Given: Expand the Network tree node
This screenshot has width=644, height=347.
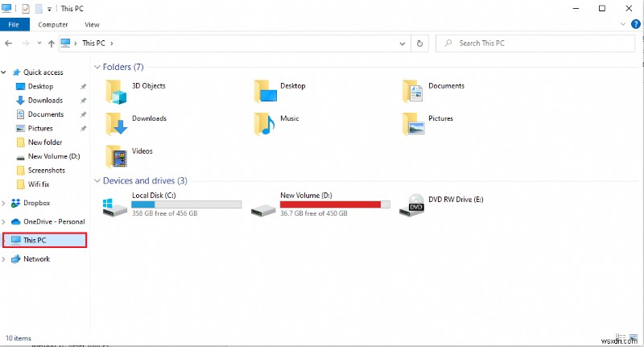Looking at the screenshot, I should [4, 259].
